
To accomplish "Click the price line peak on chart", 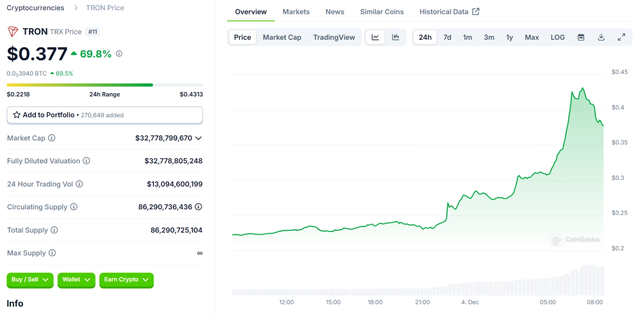I will tap(582, 88).
